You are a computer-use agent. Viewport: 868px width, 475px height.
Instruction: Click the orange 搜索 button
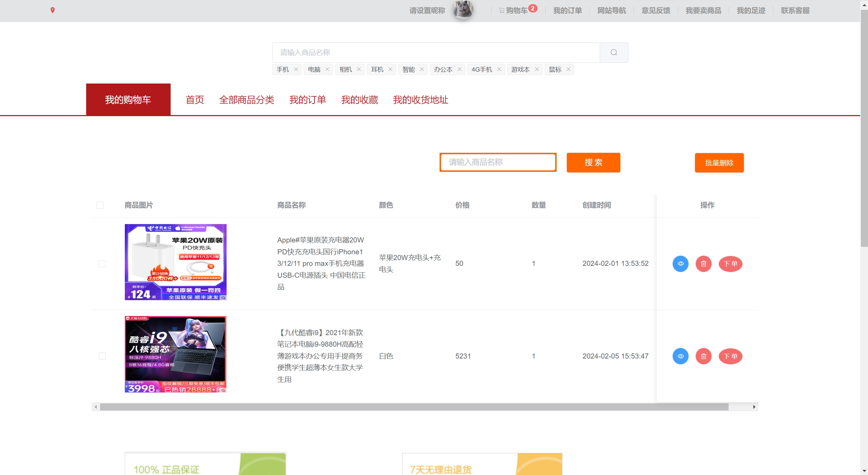(593, 163)
